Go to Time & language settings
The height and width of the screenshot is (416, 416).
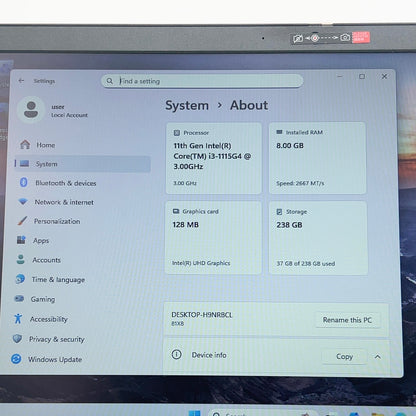click(58, 280)
